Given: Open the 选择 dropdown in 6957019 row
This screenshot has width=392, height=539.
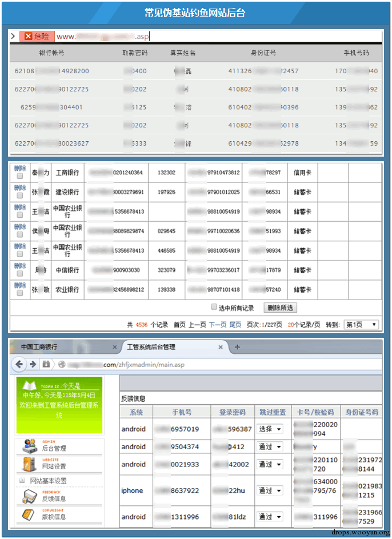Looking at the screenshot, I should pos(270,429).
